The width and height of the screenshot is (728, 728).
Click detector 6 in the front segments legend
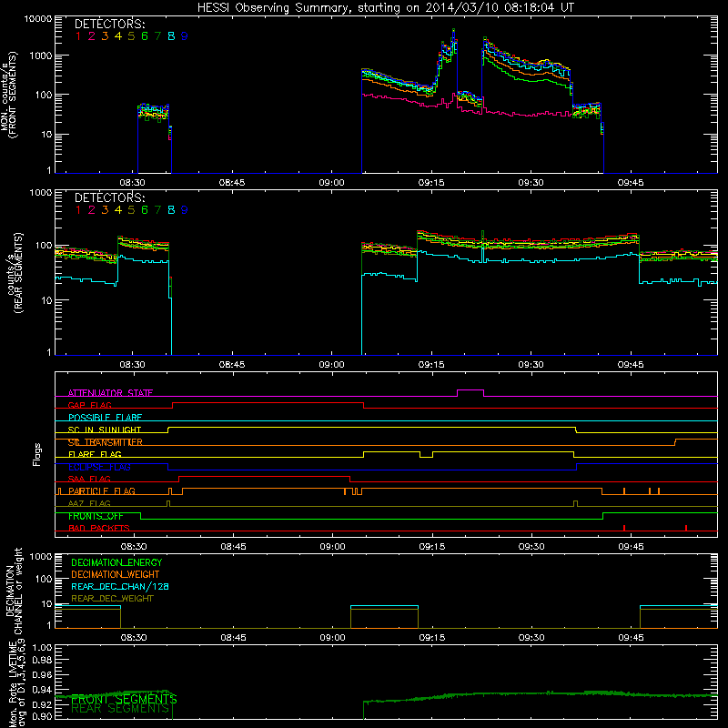pos(145,36)
